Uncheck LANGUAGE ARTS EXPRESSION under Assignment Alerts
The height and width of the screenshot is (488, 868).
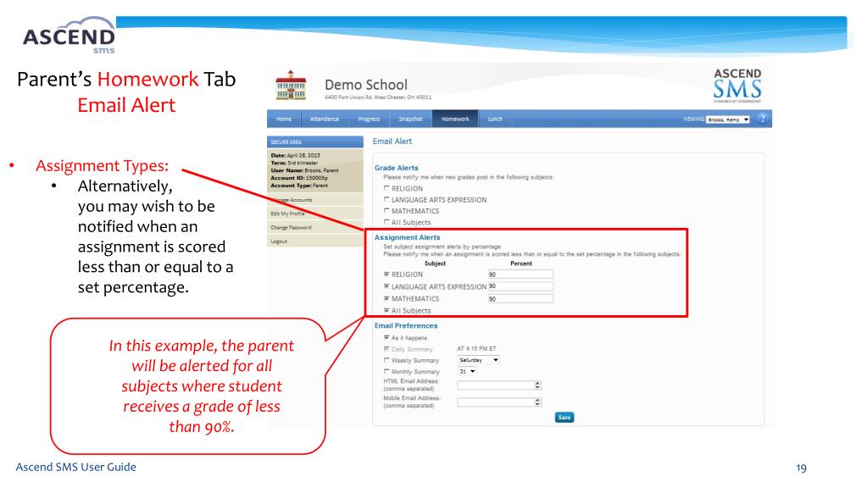click(387, 286)
